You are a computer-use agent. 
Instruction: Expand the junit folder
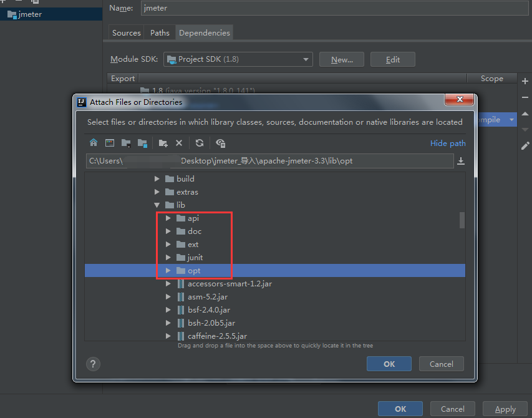168,258
